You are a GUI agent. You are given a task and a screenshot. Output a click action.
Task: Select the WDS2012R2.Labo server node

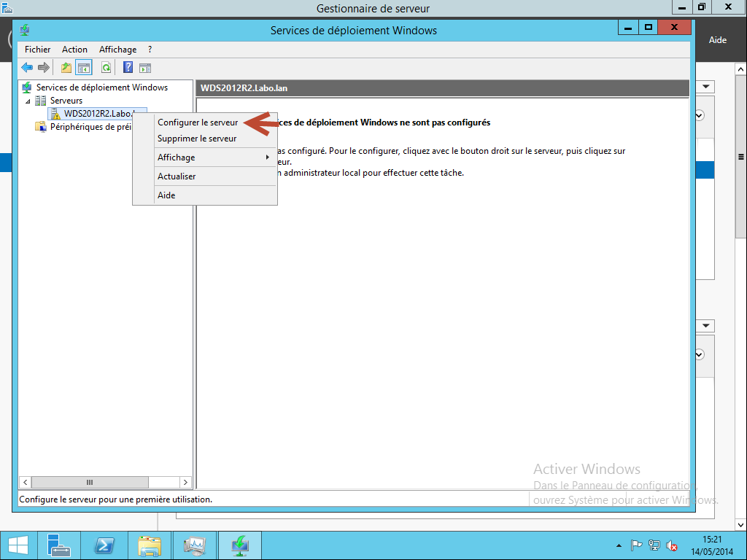[98, 114]
